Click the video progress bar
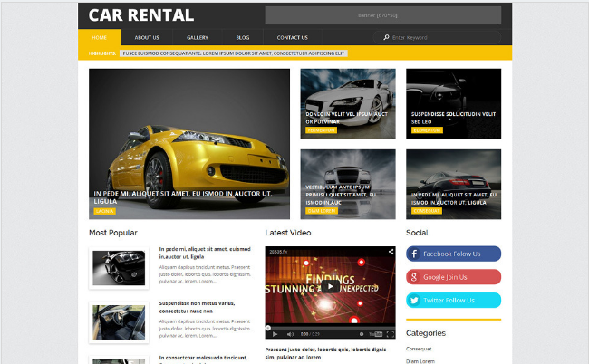Screen dimensions: 589x364 [330, 328]
